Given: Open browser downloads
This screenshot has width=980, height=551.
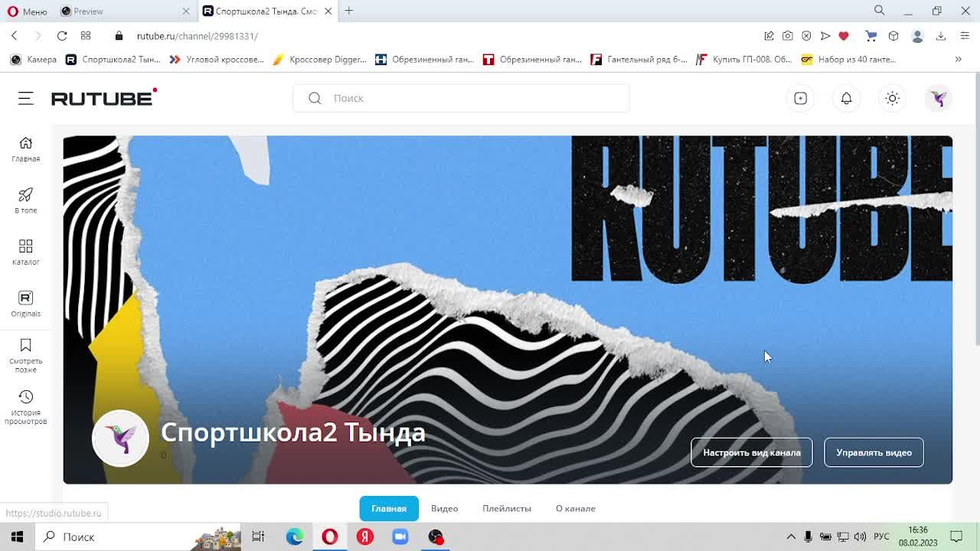Looking at the screenshot, I should (941, 36).
